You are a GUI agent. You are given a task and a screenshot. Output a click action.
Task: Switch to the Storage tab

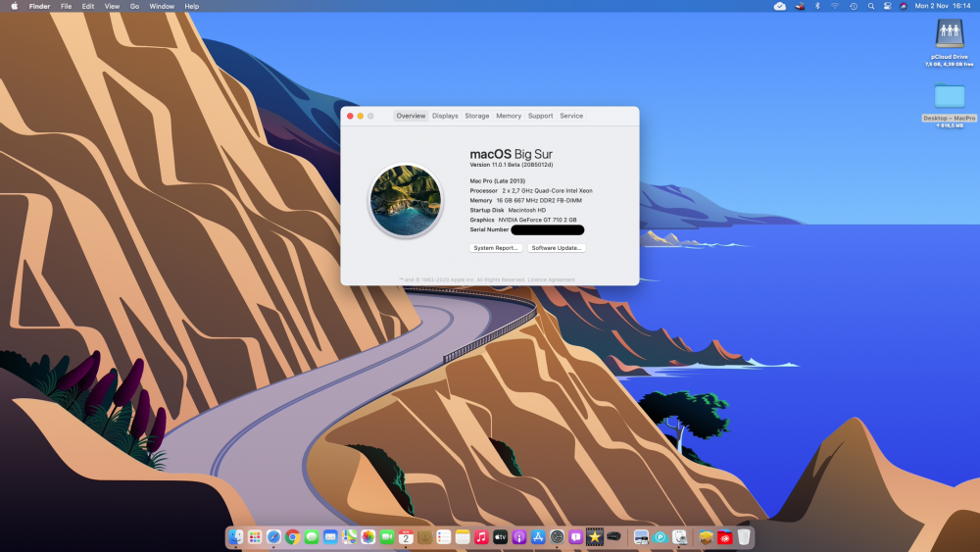(477, 116)
